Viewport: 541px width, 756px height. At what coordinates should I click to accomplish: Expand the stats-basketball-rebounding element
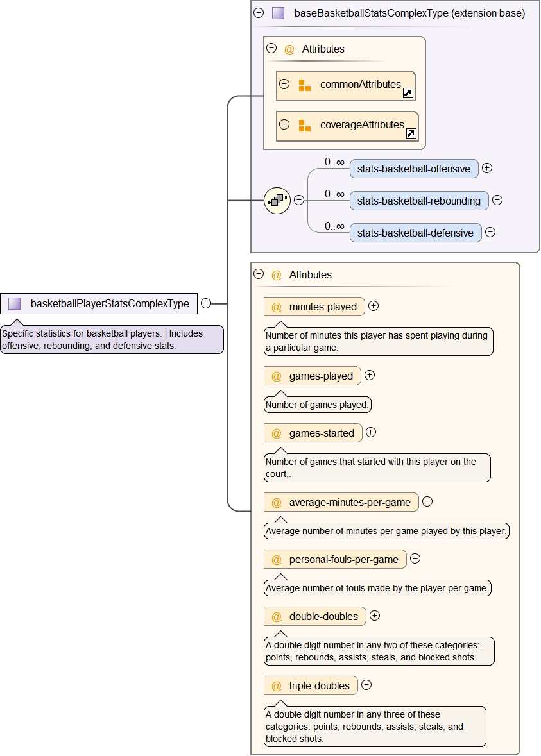tap(497, 200)
